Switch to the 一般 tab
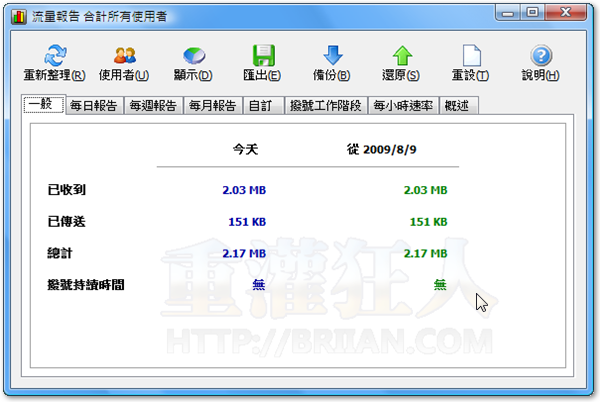Screen dimensions: 600x402 coord(43,103)
